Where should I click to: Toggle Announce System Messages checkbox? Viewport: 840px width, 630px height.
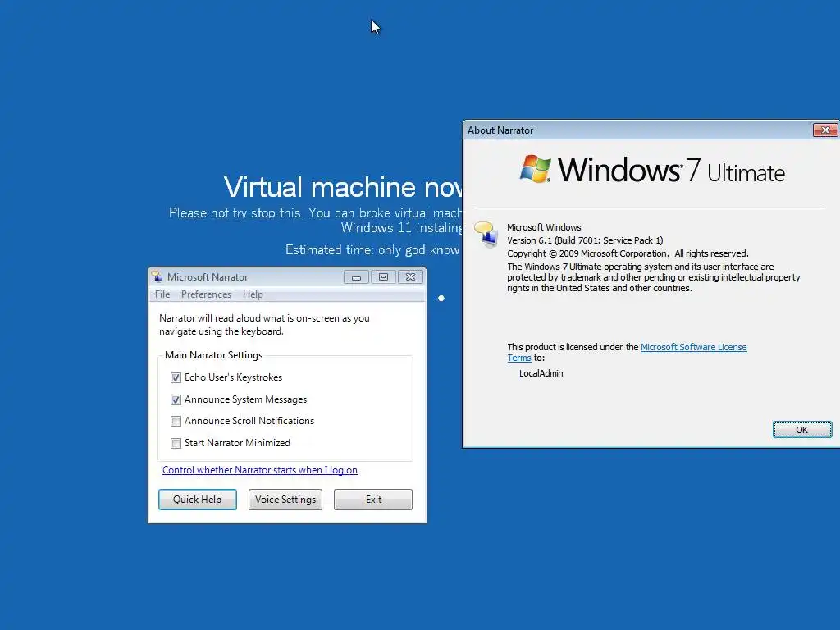(176, 399)
